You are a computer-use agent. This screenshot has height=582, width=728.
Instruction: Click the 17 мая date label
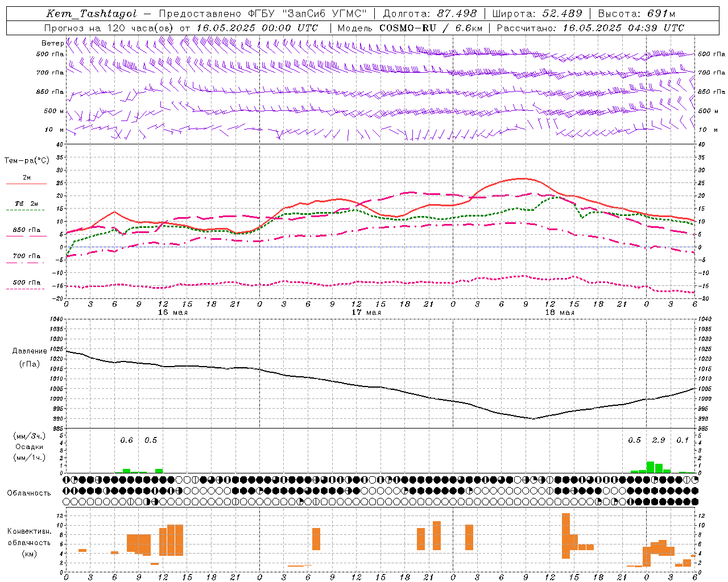coord(366,313)
